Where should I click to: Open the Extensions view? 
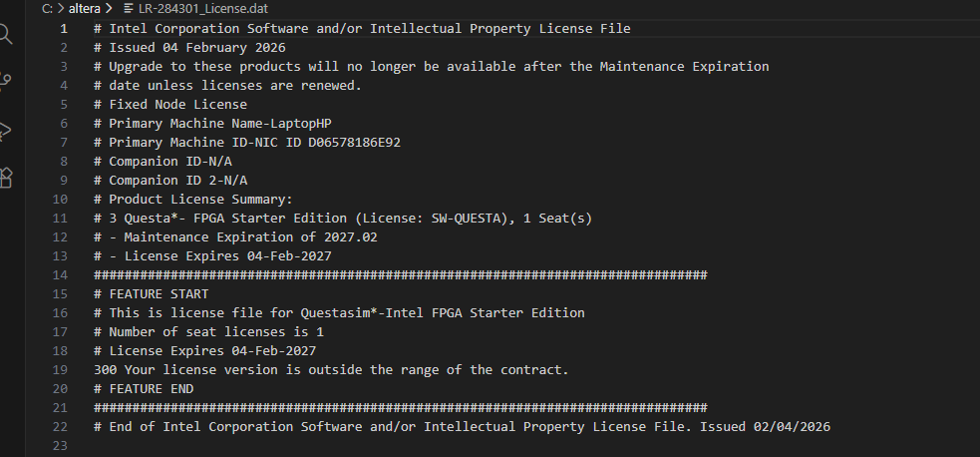[x=6, y=178]
